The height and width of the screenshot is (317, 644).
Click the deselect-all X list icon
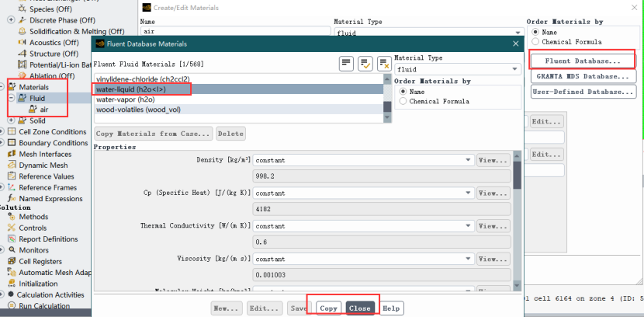(384, 63)
